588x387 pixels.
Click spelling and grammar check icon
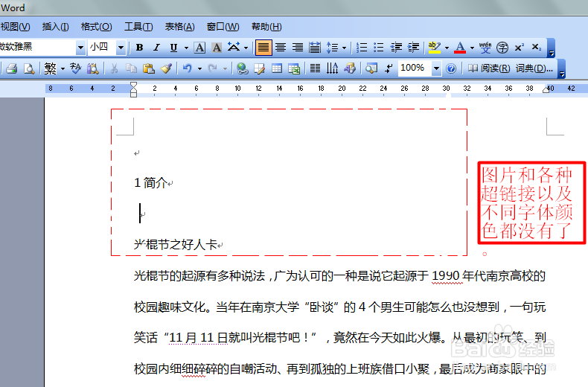pyautogui.click(x=75, y=68)
